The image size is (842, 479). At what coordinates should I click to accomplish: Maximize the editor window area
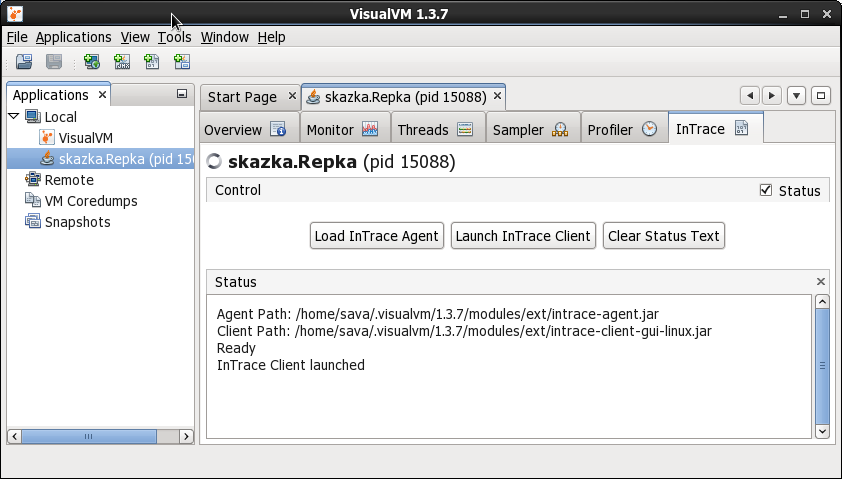[821, 96]
